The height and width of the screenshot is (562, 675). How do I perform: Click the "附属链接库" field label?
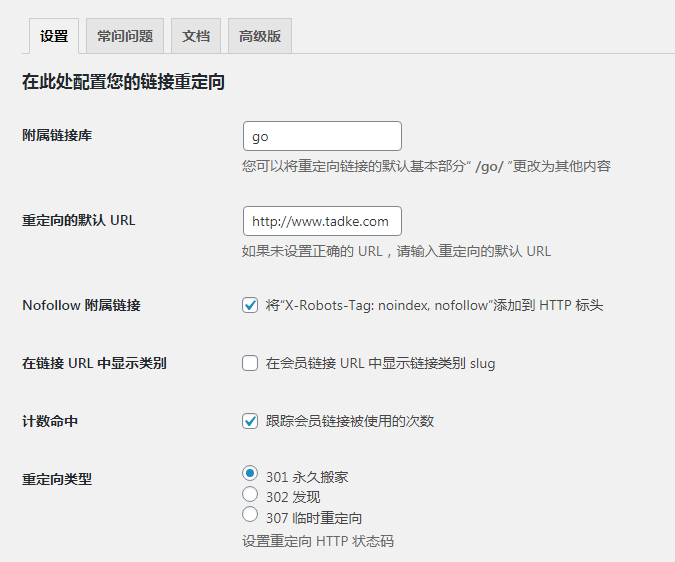[57, 135]
